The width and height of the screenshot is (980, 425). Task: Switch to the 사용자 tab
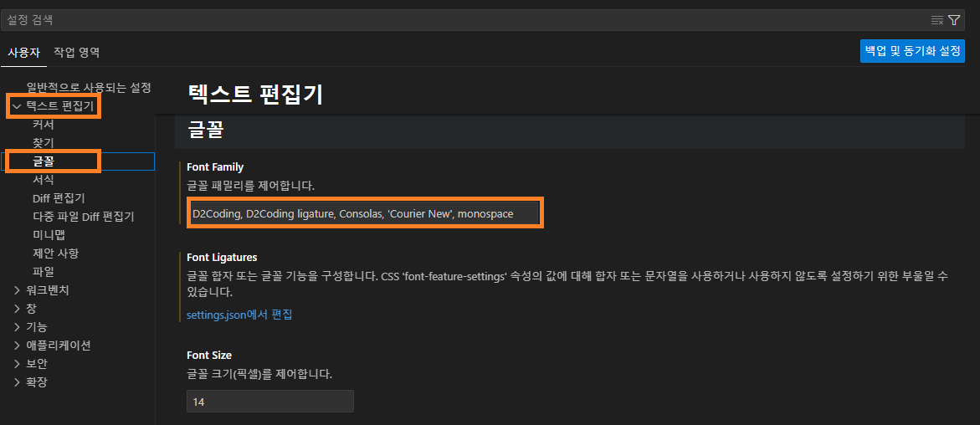click(23, 53)
